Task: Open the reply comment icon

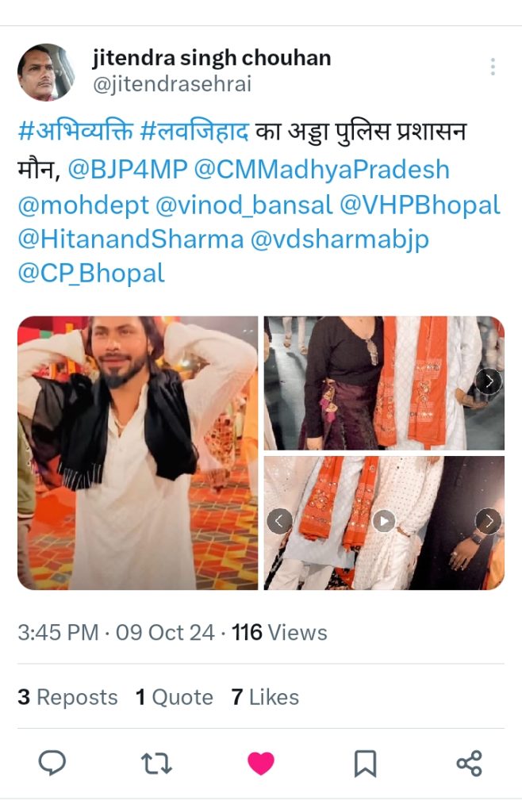Action: [x=52, y=763]
